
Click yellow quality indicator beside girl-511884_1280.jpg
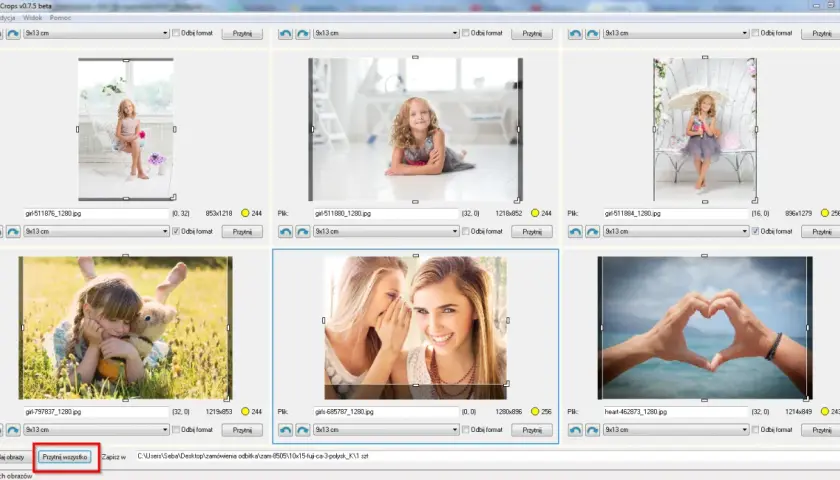pyautogui.click(x=825, y=213)
